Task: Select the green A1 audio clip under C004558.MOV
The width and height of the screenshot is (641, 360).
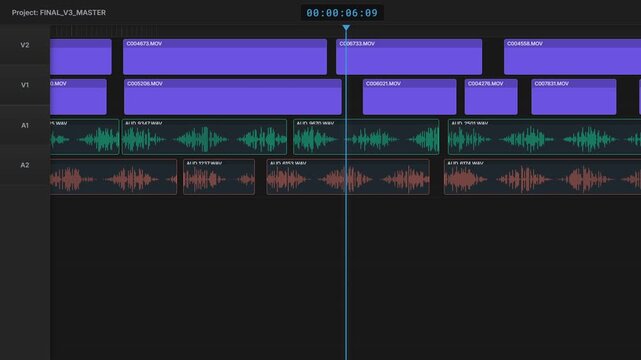Action: tap(545, 137)
